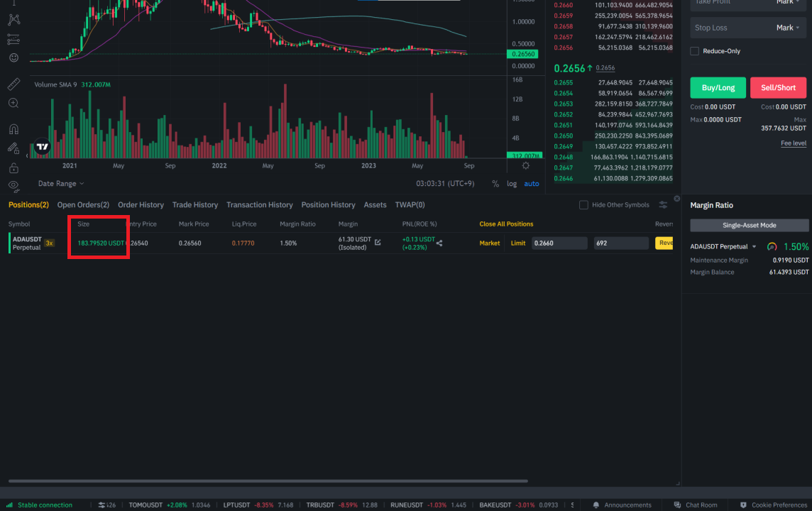Click the ADAUSDT Perpetual position symbol
The width and height of the screenshot is (812, 511).
point(27,243)
